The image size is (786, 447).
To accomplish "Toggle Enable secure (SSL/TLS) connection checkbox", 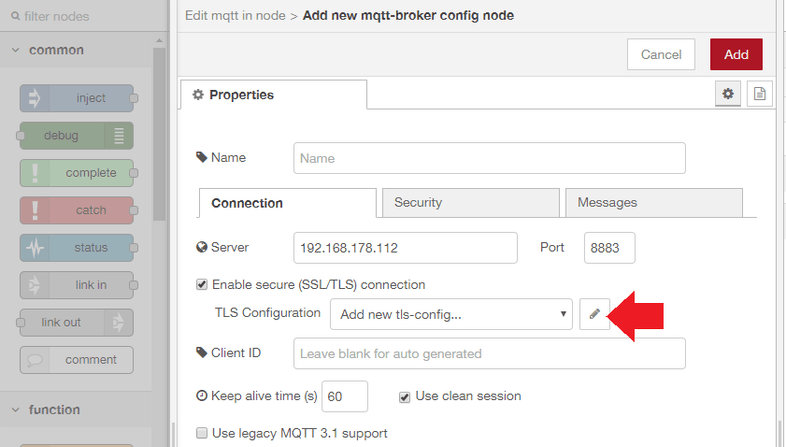I will (x=202, y=285).
